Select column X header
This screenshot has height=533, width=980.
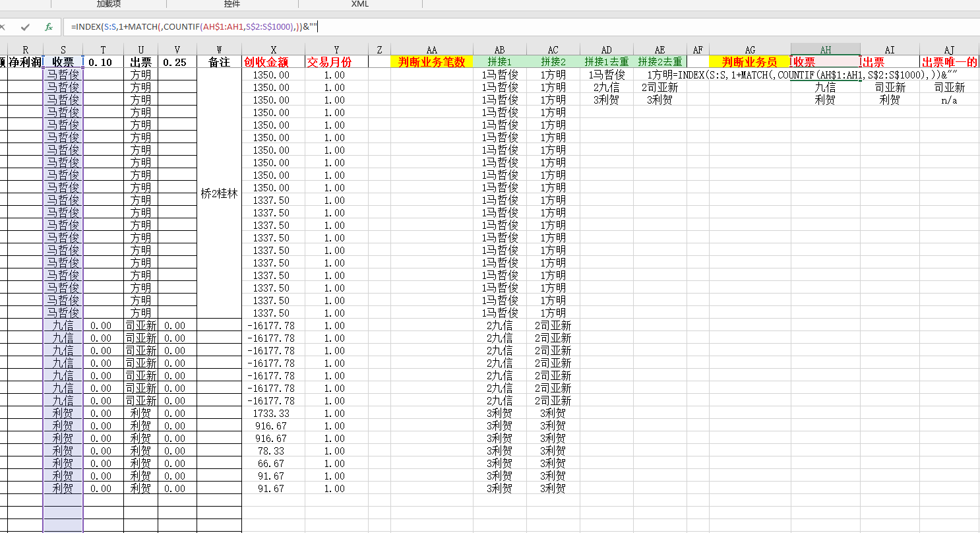[x=274, y=49]
